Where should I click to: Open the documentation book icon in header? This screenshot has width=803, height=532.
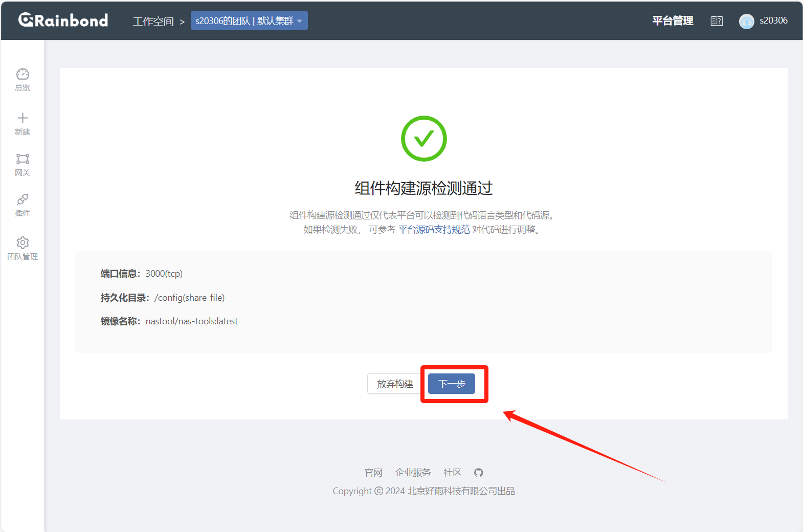click(x=717, y=21)
